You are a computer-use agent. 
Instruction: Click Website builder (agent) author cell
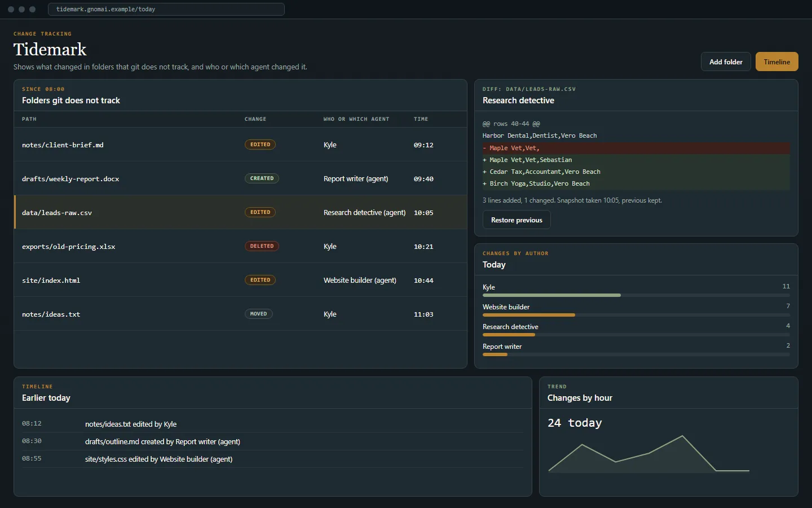point(360,281)
